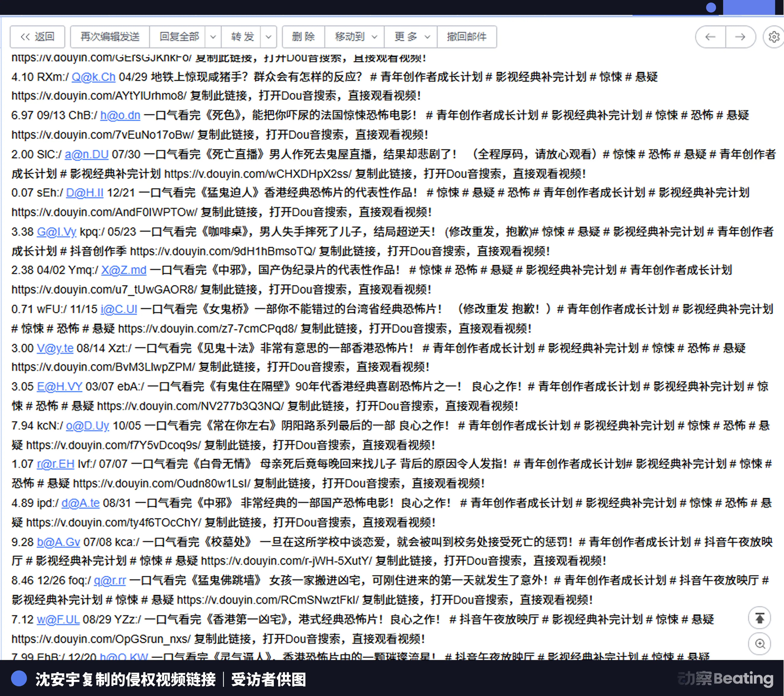Go to next mail with the right arrow
Viewport: 784px width, 696px height.
pos(740,37)
